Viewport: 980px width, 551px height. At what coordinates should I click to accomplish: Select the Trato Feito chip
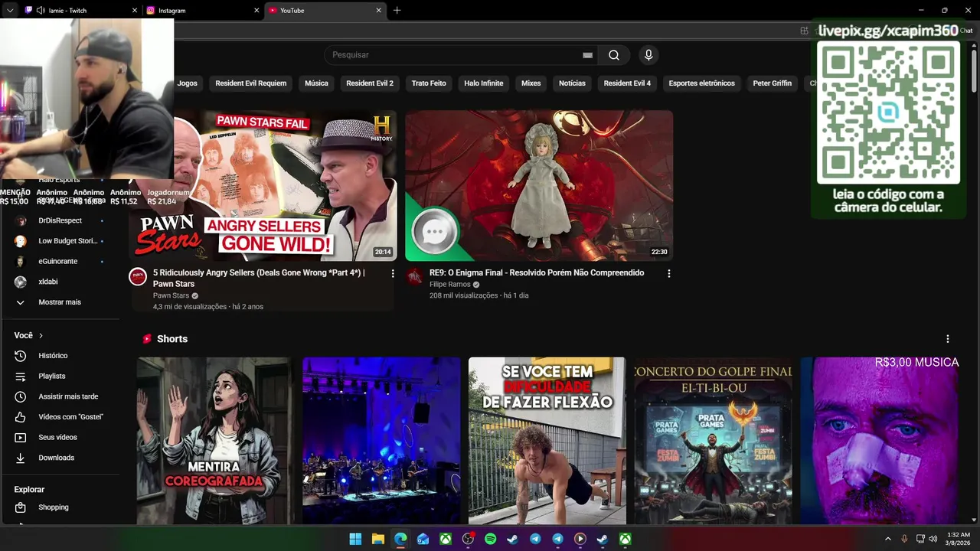pyautogui.click(x=429, y=83)
